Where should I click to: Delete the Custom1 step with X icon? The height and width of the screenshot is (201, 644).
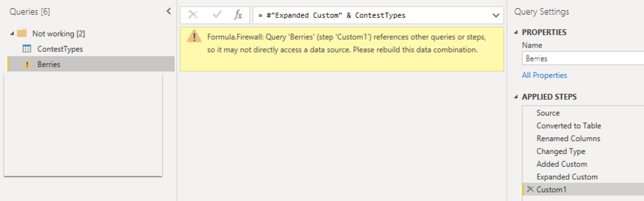click(x=530, y=189)
